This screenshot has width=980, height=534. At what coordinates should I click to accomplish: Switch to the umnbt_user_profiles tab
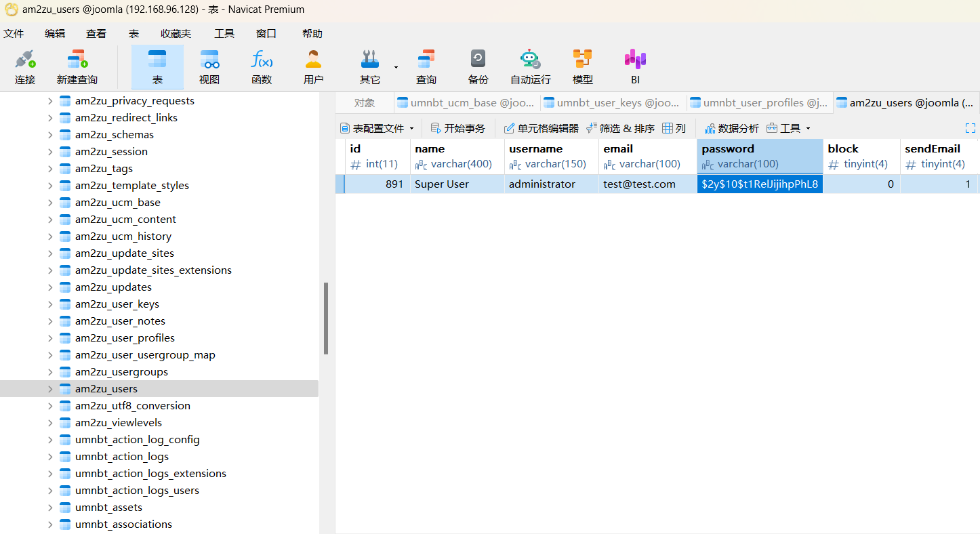pyautogui.click(x=760, y=103)
